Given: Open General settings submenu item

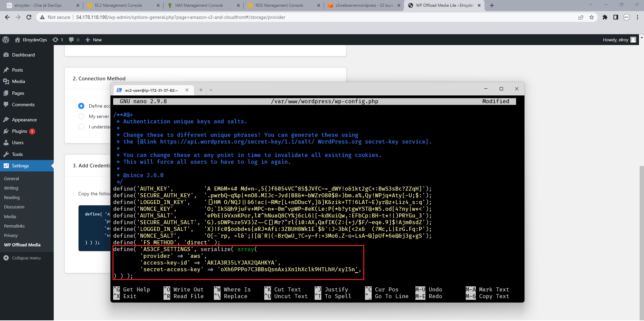Looking at the screenshot, I should click(11, 178).
